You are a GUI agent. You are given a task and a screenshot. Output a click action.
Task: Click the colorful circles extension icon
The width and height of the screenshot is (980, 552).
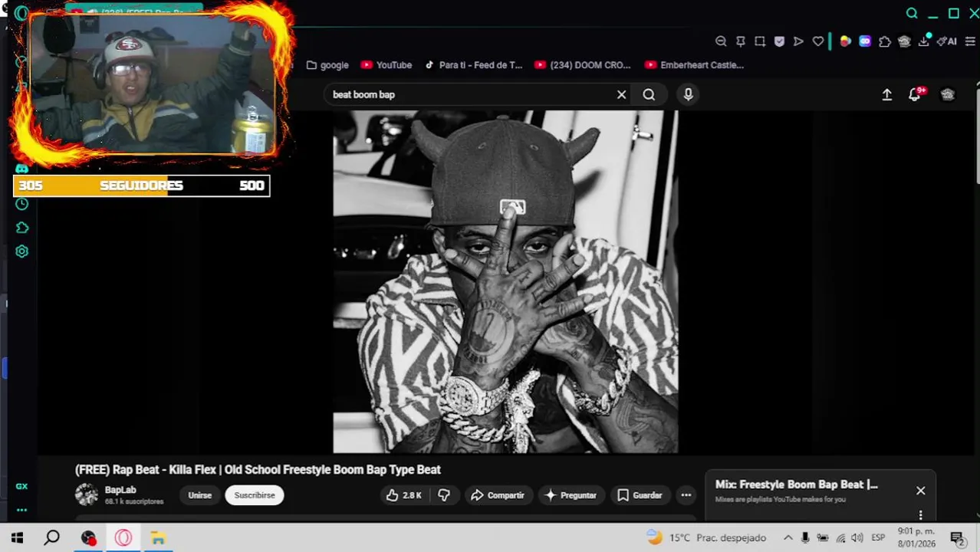coord(845,41)
